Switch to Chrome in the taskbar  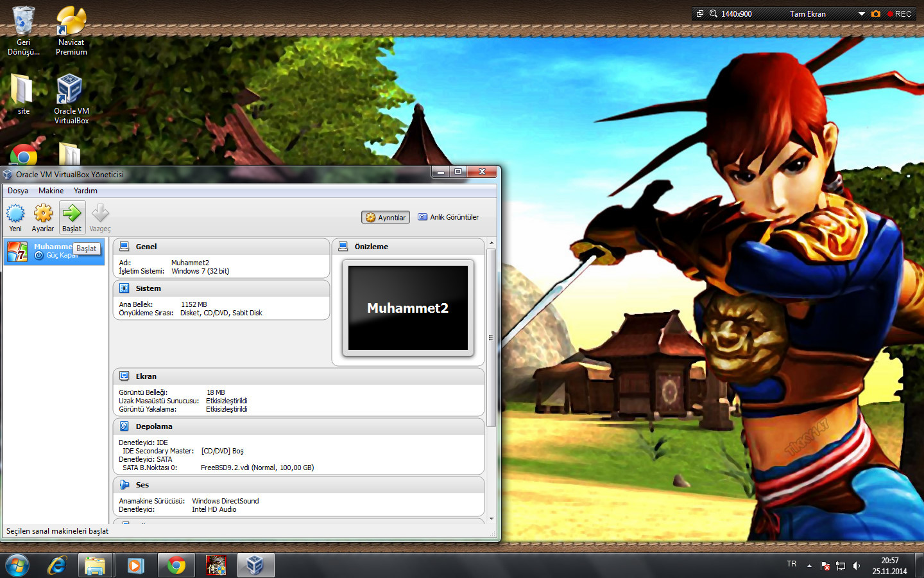click(x=176, y=565)
